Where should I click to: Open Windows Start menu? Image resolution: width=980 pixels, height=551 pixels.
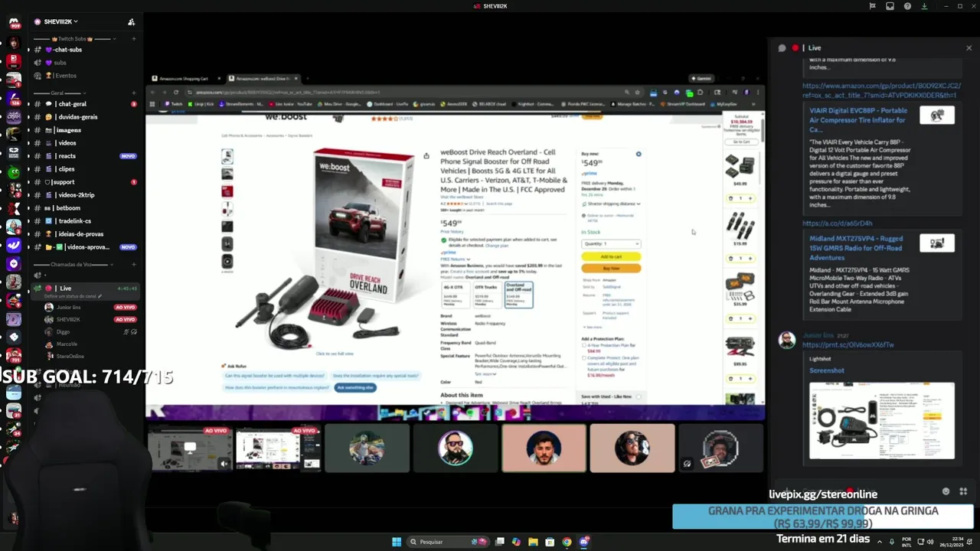[x=397, y=542]
